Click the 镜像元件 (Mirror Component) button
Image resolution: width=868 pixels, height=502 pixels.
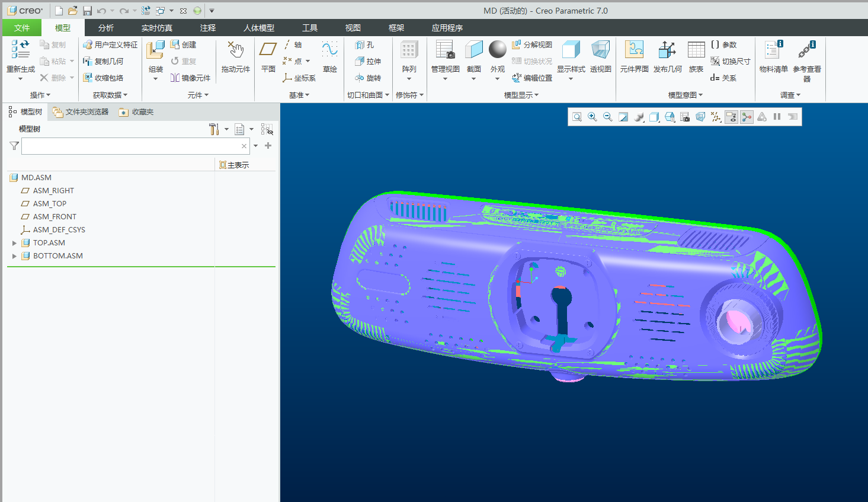pos(190,78)
